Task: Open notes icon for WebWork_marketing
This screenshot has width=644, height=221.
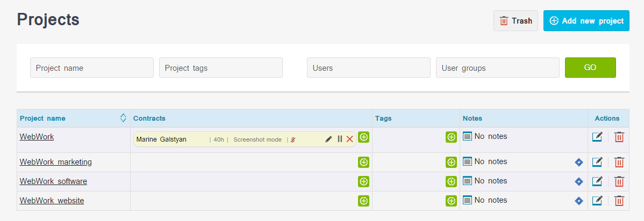Action: point(467,161)
